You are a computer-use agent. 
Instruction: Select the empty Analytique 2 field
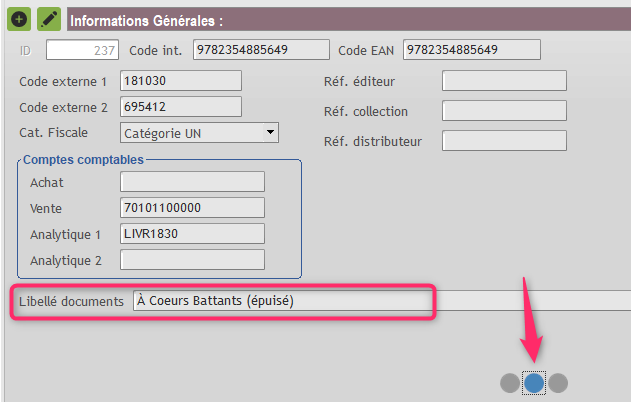tap(192, 260)
